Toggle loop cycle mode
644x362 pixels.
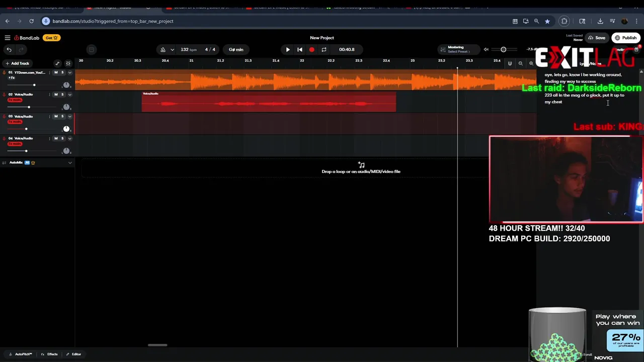[x=324, y=50]
